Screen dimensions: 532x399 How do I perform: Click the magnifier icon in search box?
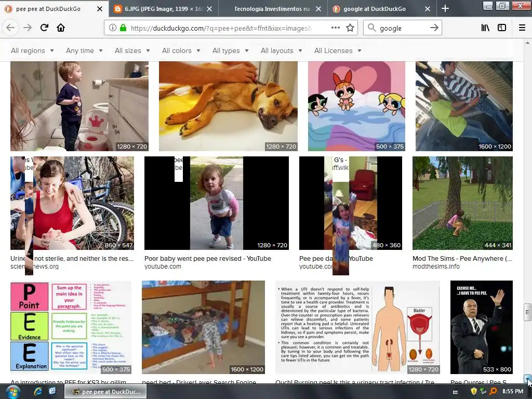(x=372, y=28)
